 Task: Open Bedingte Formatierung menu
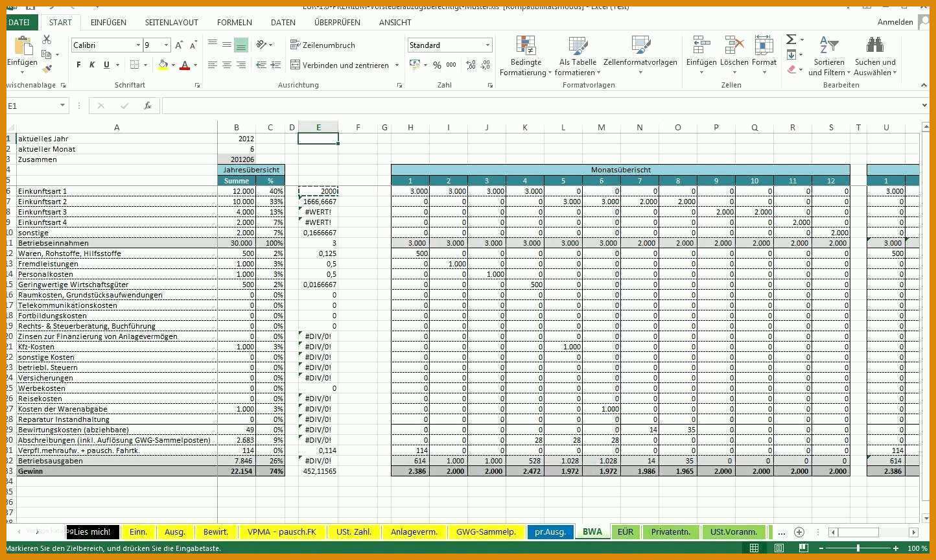tap(526, 56)
